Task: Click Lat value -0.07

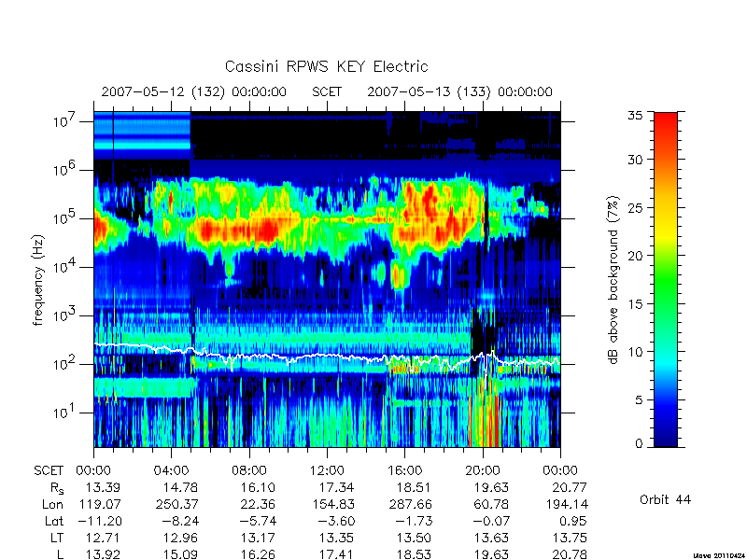Action: tap(492, 521)
